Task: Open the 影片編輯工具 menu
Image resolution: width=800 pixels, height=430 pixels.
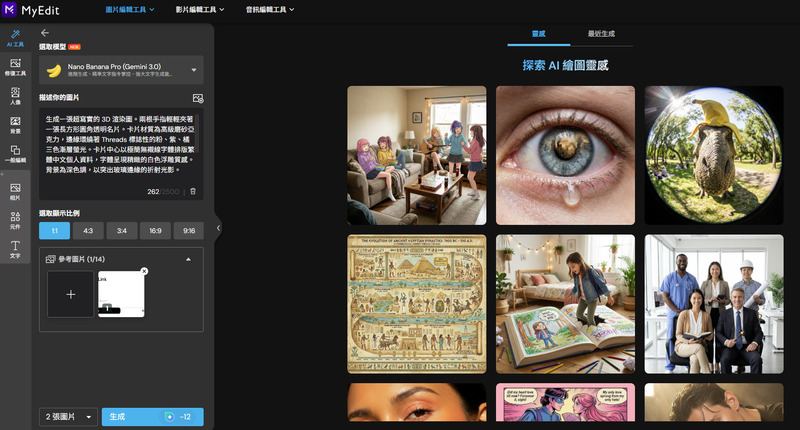Action: click(x=199, y=10)
